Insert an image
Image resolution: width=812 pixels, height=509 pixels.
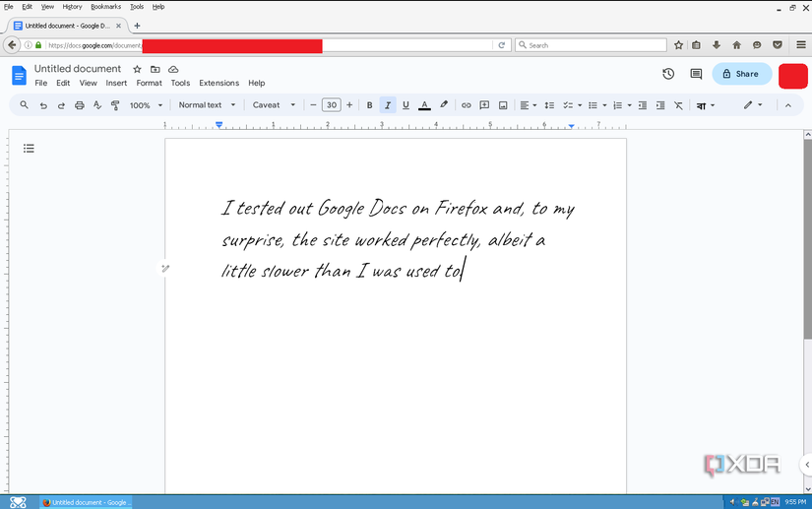coord(503,105)
